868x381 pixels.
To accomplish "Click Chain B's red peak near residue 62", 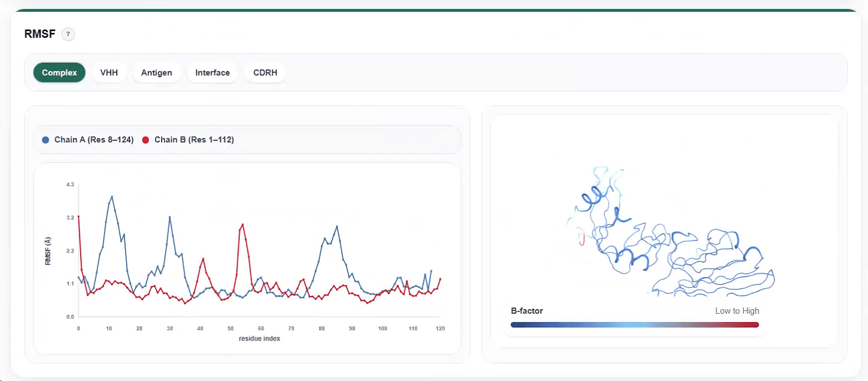I will 243,225.
